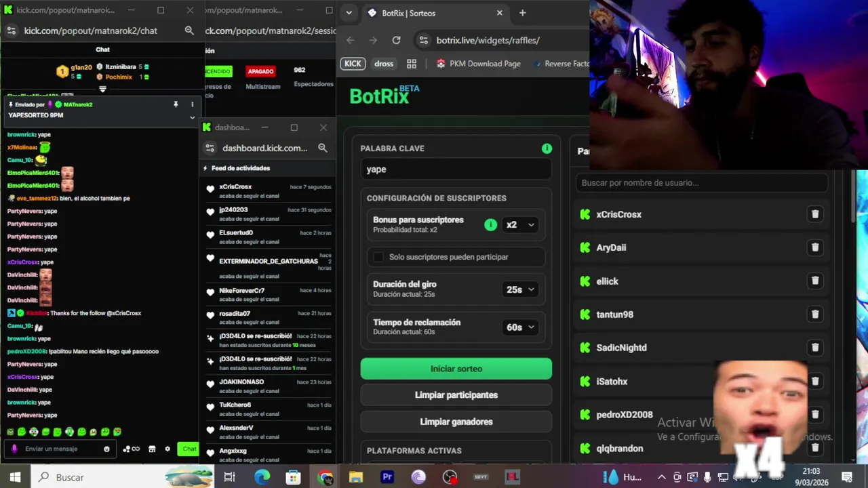
Task: Open the 25s Duración del giro dropdown
Action: 520,289
